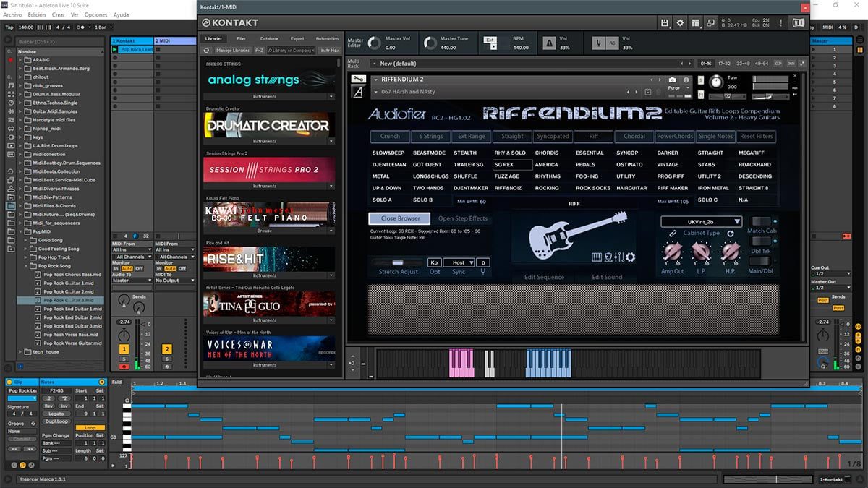The width and height of the screenshot is (868, 488).
Task: Click the Edit Sequence button
Action: tap(544, 277)
